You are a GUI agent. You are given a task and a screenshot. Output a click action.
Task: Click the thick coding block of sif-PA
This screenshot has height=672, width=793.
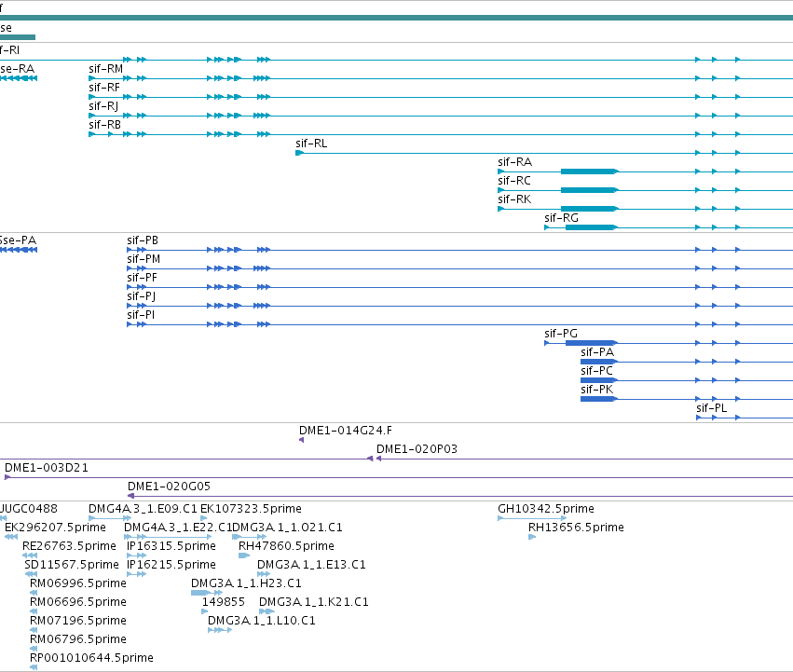click(598, 362)
